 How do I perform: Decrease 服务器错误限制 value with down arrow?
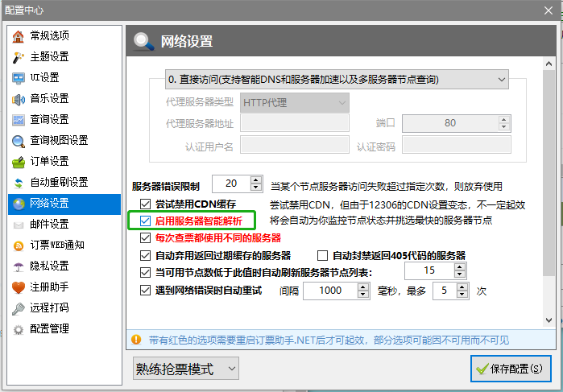(x=255, y=188)
